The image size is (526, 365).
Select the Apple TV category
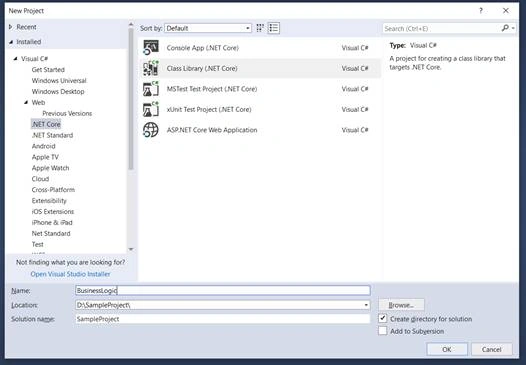coord(45,157)
